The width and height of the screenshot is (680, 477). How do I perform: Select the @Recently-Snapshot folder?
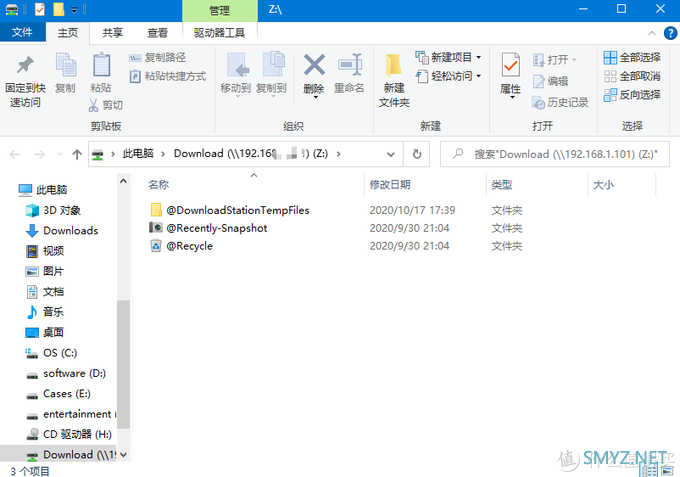(x=217, y=228)
